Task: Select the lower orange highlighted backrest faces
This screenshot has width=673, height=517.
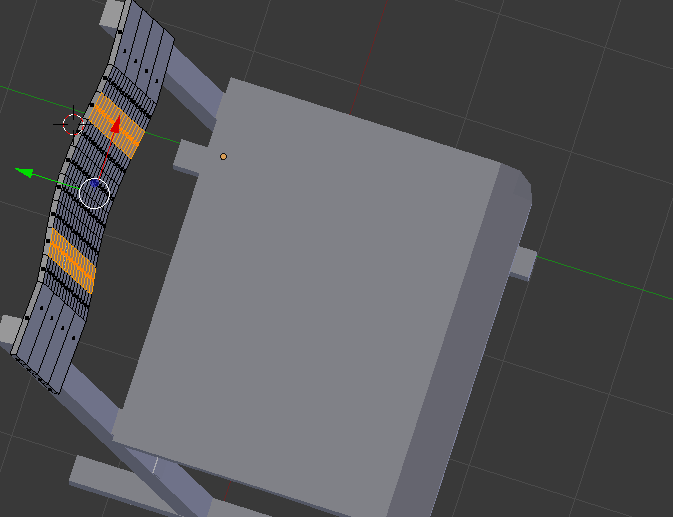Action: (x=72, y=261)
